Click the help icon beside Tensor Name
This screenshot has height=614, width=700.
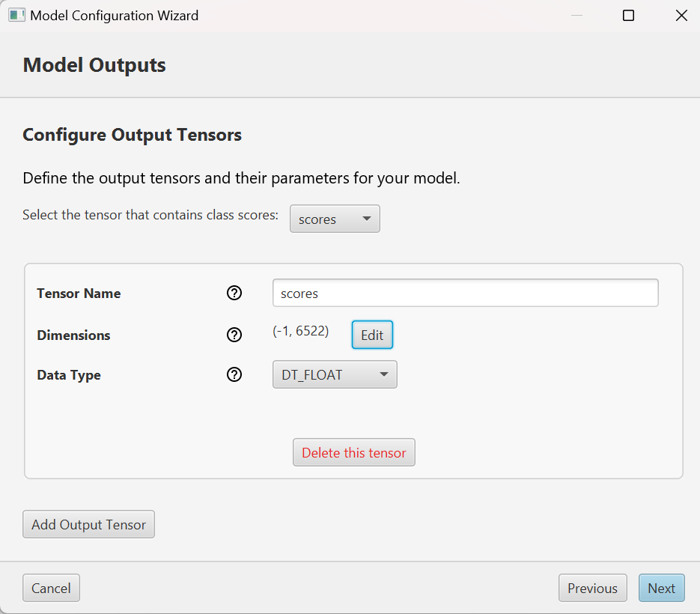point(234,294)
